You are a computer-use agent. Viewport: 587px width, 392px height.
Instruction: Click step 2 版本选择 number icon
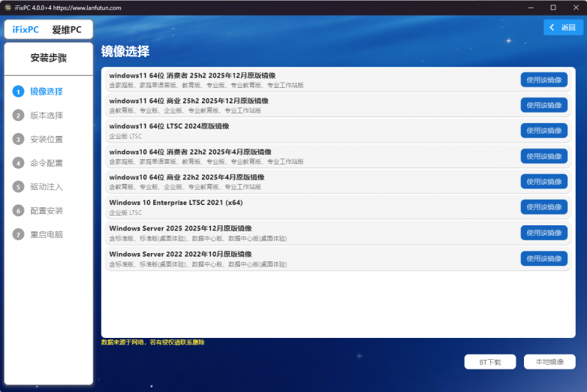(x=19, y=116)
